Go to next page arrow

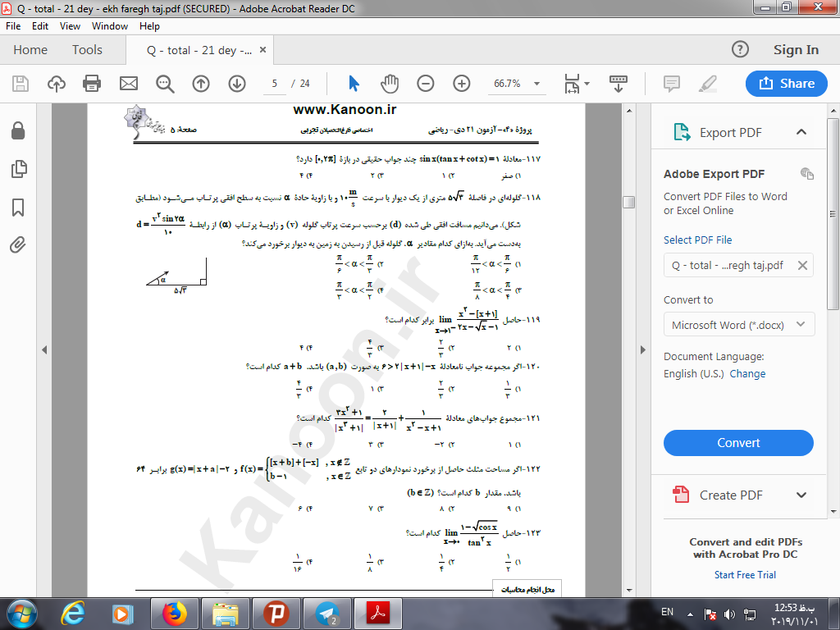[237, 84]
